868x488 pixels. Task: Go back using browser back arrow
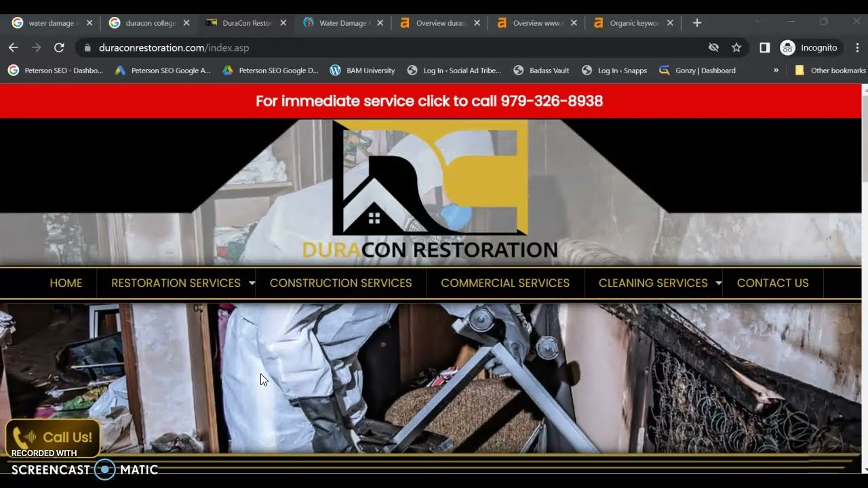14,47
